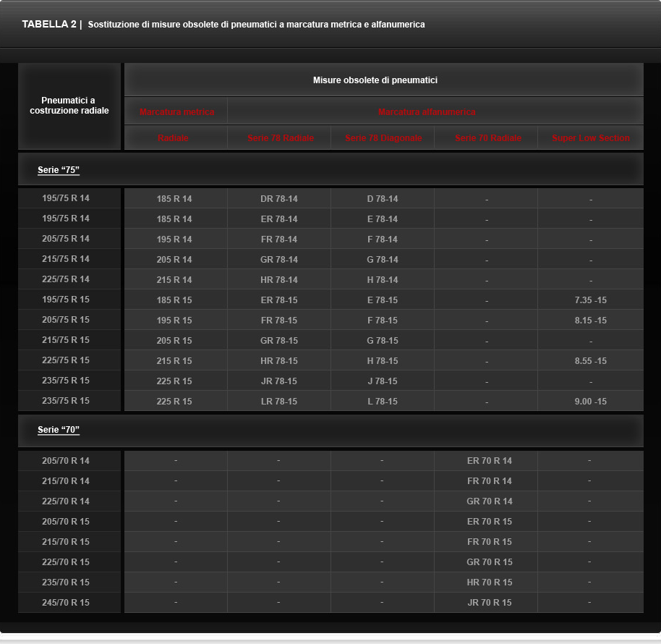Image resolution: width=661 pixels, height=644 pixels.
Task: Select the "245/70 R 15" row label
Action: pyautogui.click(x=66, y=602)
